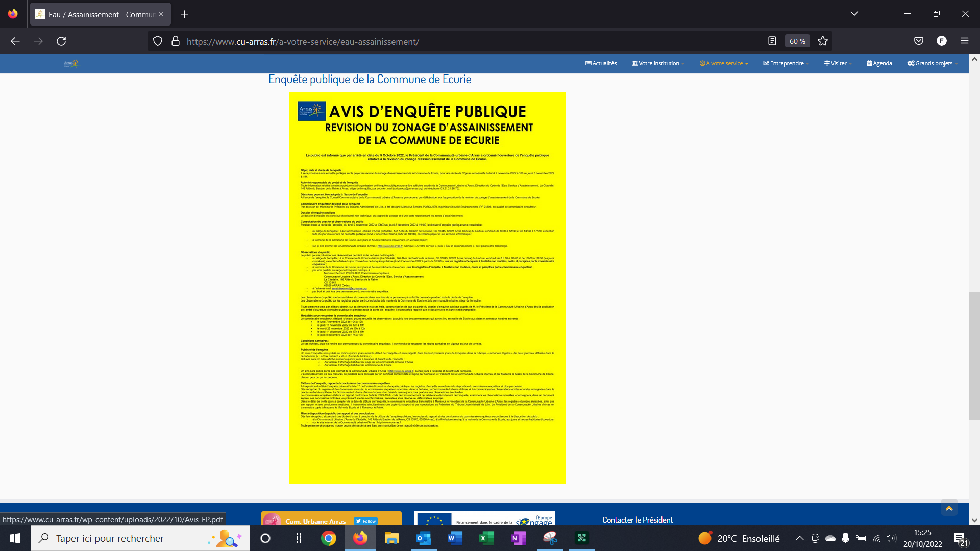Expand the À votre service dropdown
Viewport: 980px width, 551px height.
pos(724,63)
